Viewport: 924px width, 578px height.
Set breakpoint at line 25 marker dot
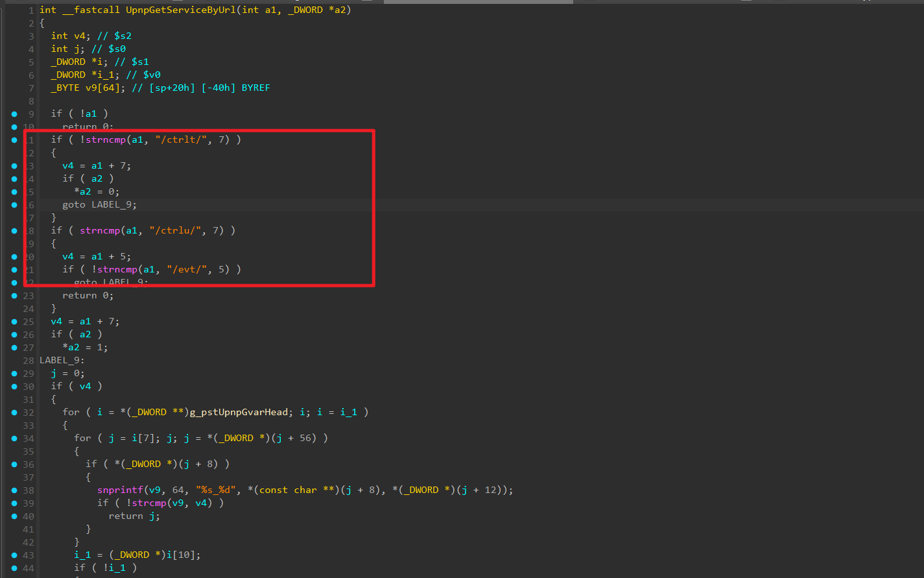coord(14,322)
